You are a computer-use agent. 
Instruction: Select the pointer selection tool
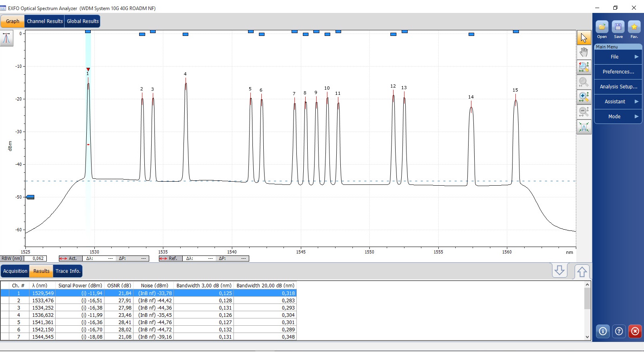584,38
